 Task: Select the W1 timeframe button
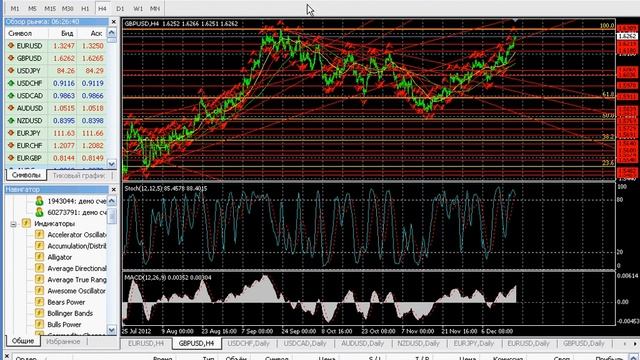pos(138,8)
